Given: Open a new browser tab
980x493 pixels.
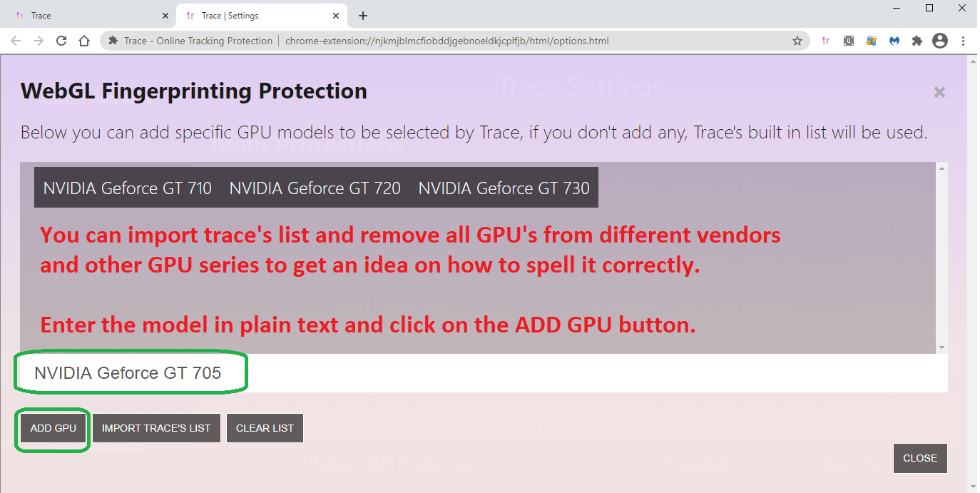Looking at the screenshot, I should pos(363,15).
